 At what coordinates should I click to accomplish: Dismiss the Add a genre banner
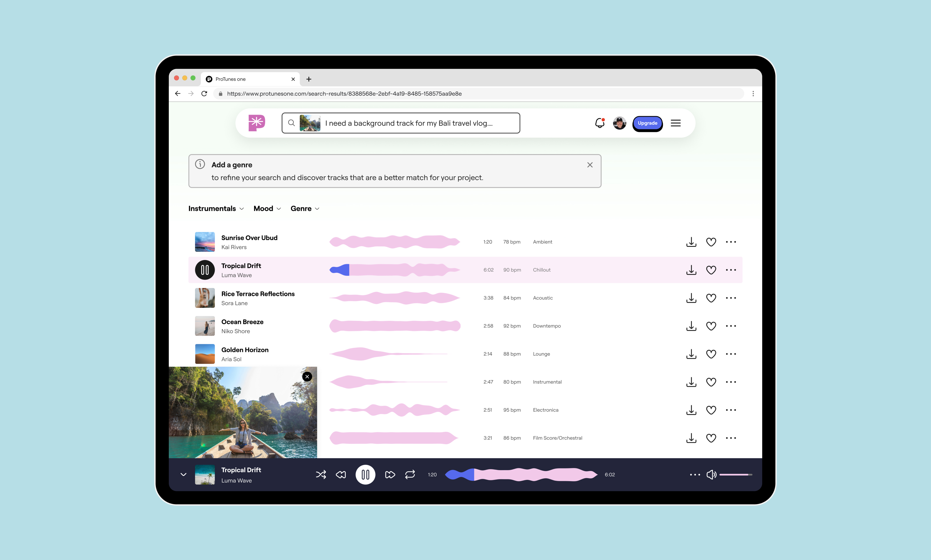click(590, 165)
